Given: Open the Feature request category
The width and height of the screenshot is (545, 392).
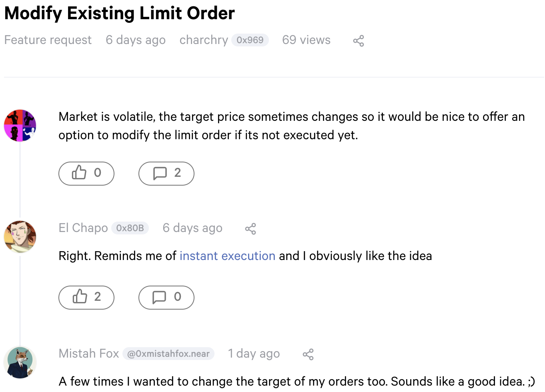Looking at the screenshot, I should 48,40.
